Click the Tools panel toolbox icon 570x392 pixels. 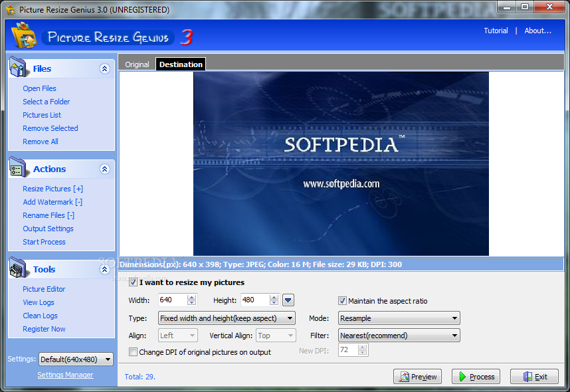(18, 268)
